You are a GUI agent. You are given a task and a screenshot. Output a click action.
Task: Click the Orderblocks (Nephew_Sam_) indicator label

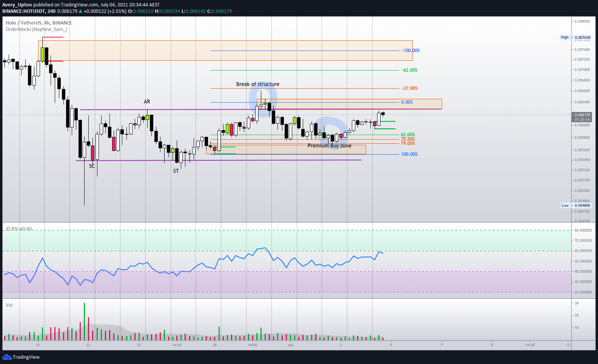pos(36,29)
